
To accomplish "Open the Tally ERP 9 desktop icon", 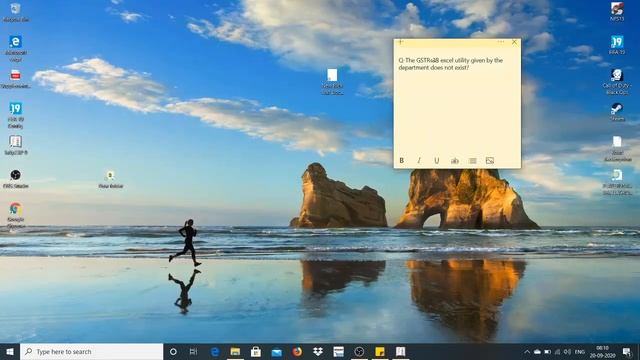I will [16, 145].
